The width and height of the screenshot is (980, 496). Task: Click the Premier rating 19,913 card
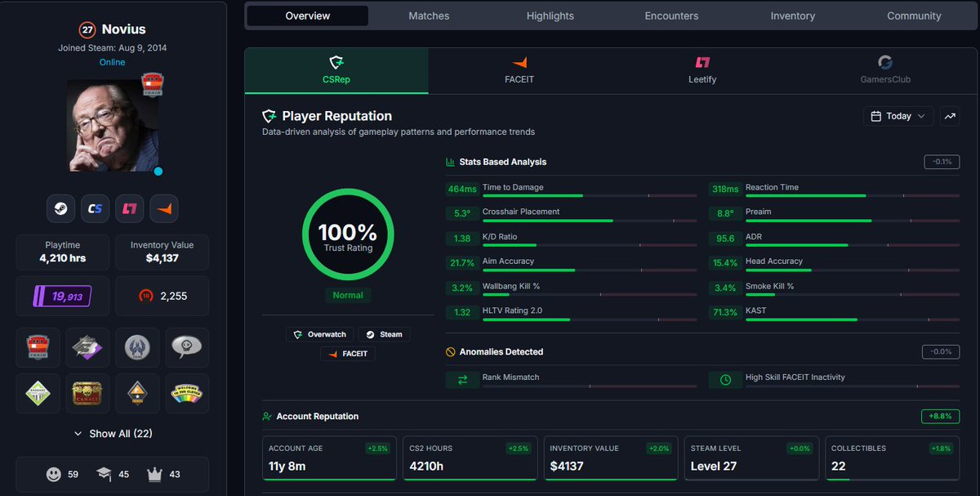62,296
